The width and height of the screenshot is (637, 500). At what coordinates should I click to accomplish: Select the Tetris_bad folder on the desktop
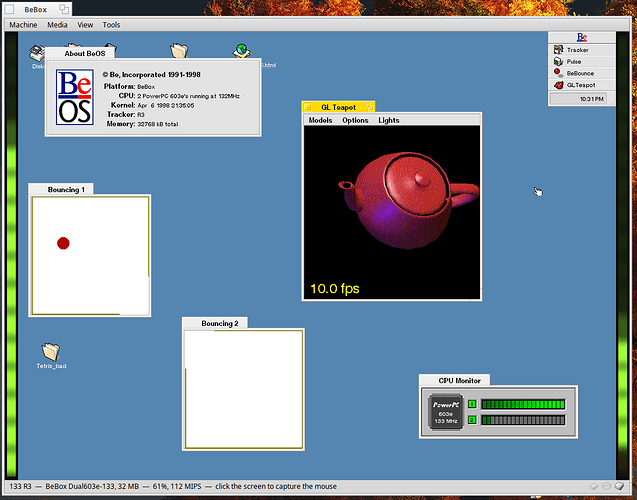point(51,355)
